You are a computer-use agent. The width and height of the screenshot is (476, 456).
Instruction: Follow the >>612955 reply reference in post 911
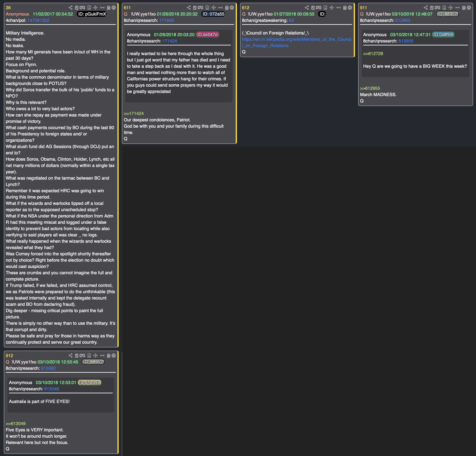pyautogui.click(x=370, y=88)
